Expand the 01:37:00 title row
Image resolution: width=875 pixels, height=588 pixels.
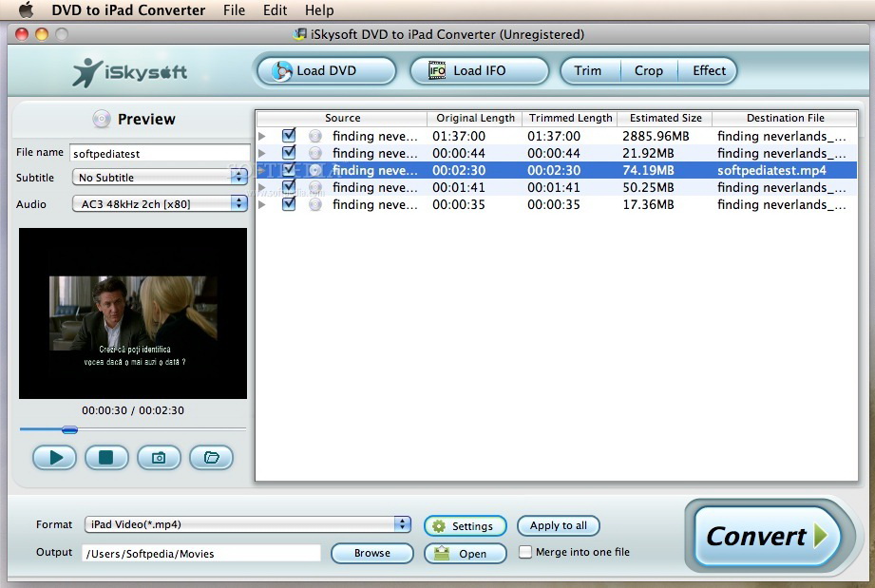(261, 136)
